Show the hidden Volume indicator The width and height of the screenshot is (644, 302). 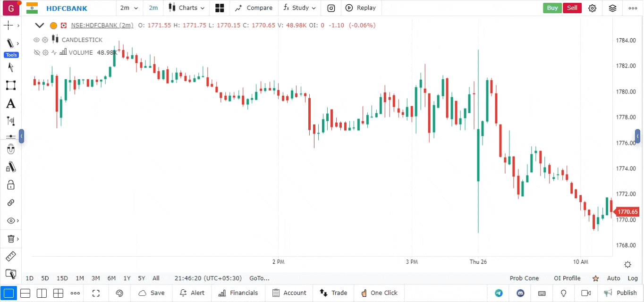tap(37, 52)
